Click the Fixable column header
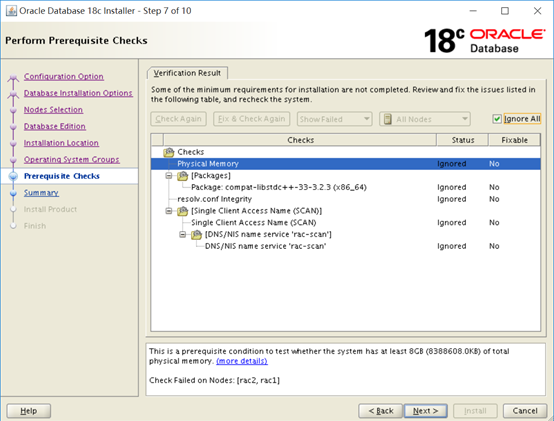 tap(514, 140)
